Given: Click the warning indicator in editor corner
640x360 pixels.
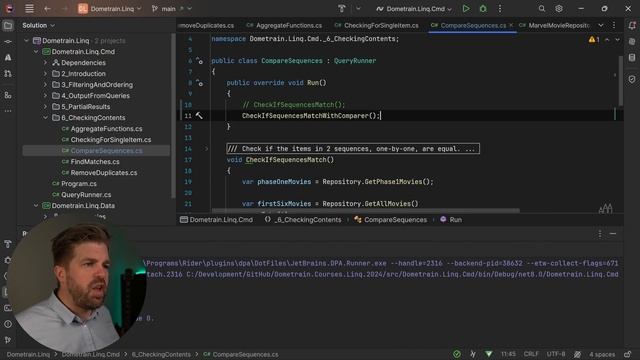Looking at the screenshot, I should 593,40.
